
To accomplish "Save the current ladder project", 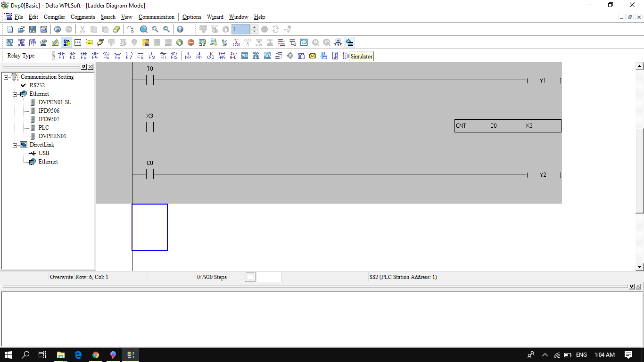I will [32, 29].
